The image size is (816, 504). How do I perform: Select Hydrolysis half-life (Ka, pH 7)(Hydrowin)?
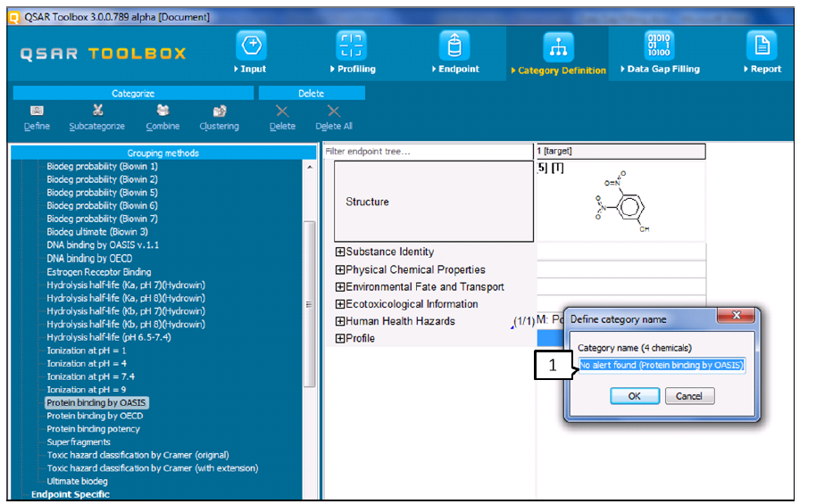coord(126,285)
